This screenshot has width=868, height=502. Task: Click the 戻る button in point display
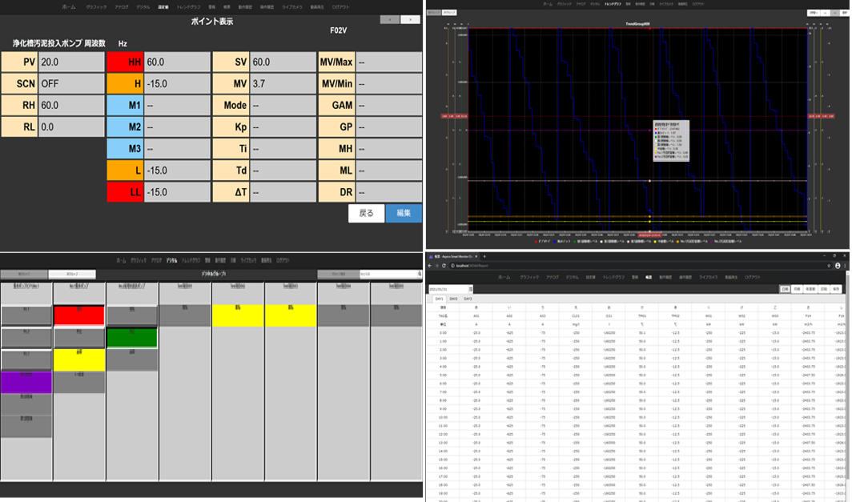(x=366, y=213)
